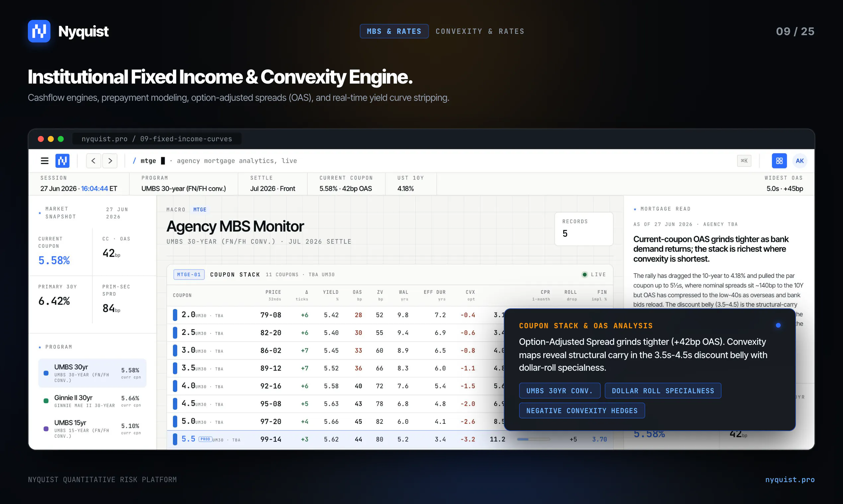The width and height of the screenshot is (843, 504).
Task: Open the blue grid layout icon
Action: pos(779,160)
